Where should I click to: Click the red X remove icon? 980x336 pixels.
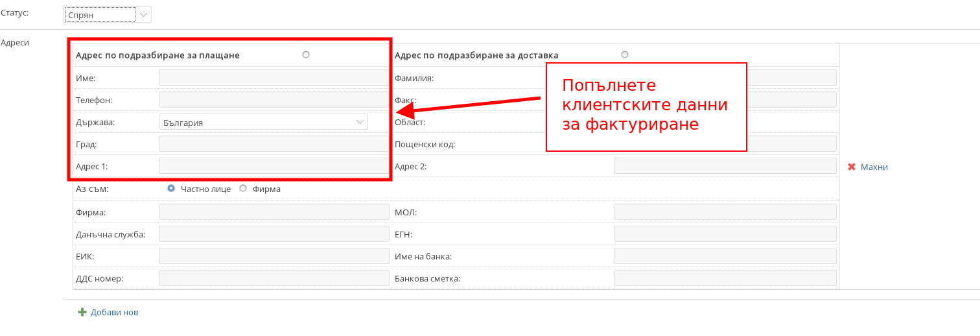click(x=852, y=167)
